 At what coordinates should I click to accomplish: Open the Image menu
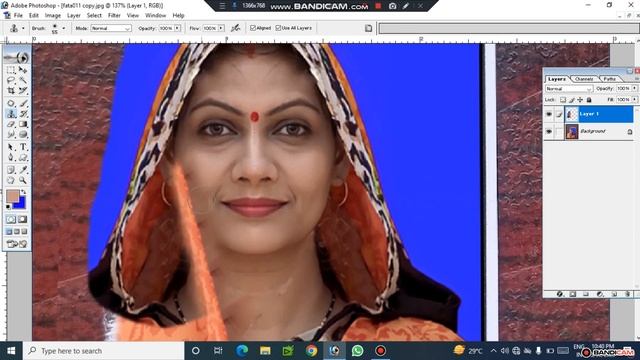(x=53, y=16)
